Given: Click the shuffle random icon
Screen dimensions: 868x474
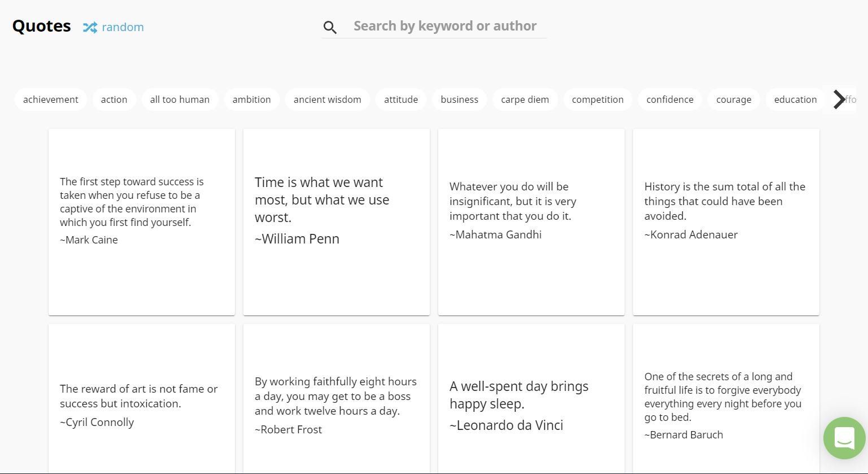Looking at the screenshot, I should click(x=90, y=27).
